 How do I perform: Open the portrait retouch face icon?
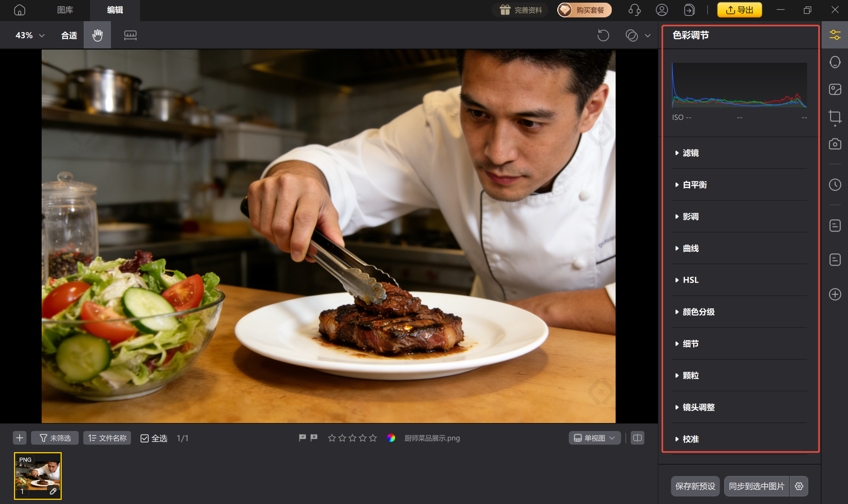[x=835, y=62]
